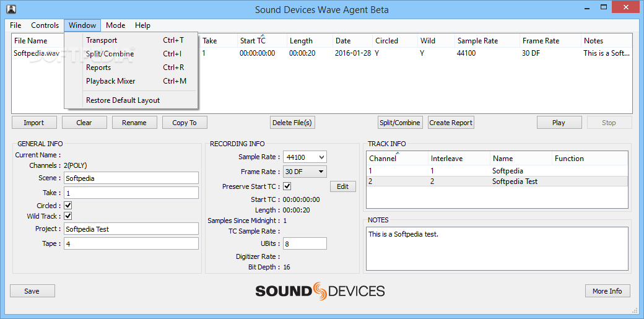Screen dimensions: 644x319
Task: Click the Split/Combine button below file list
Action: pos(400,123)
